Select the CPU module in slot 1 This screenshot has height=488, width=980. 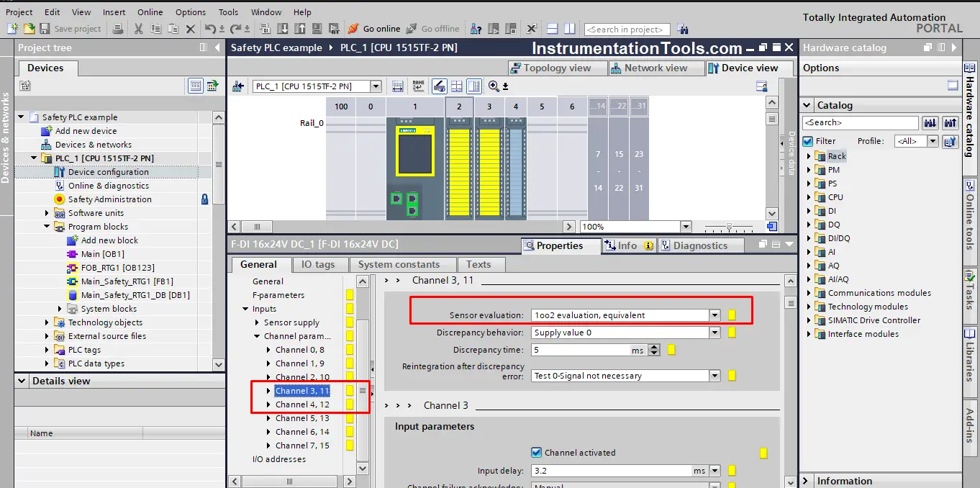point(415,170)
